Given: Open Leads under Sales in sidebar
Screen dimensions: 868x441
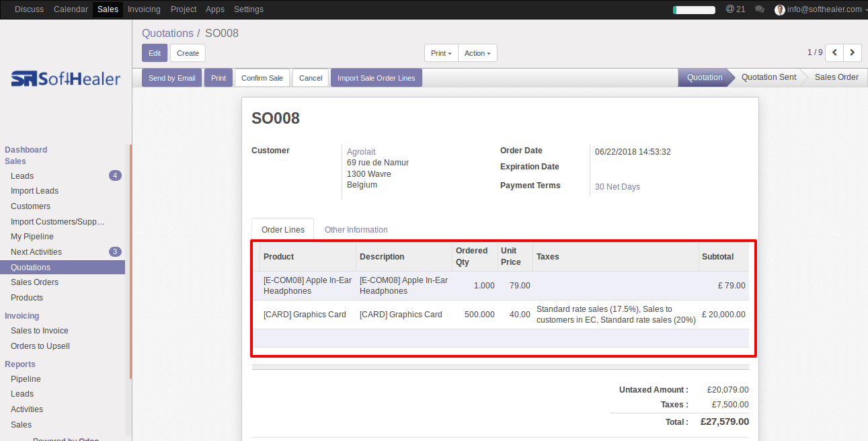Looking at the screenshot, I should click(22, 175).
